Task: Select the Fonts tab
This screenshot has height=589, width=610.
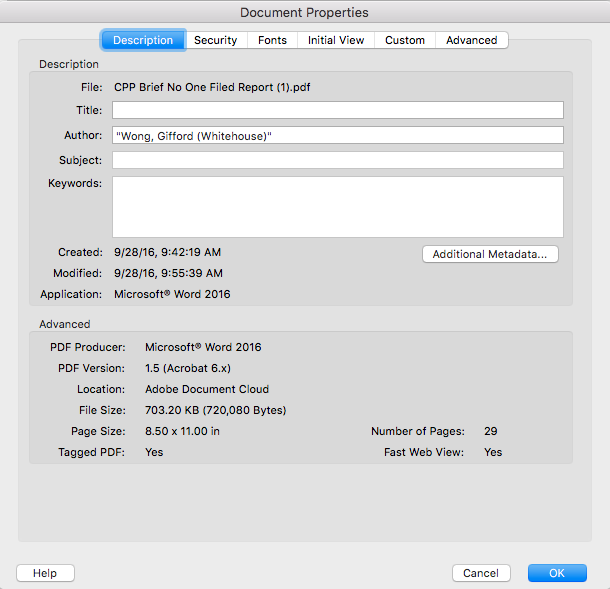Action: pyautogui.click(x=272, y=40)
